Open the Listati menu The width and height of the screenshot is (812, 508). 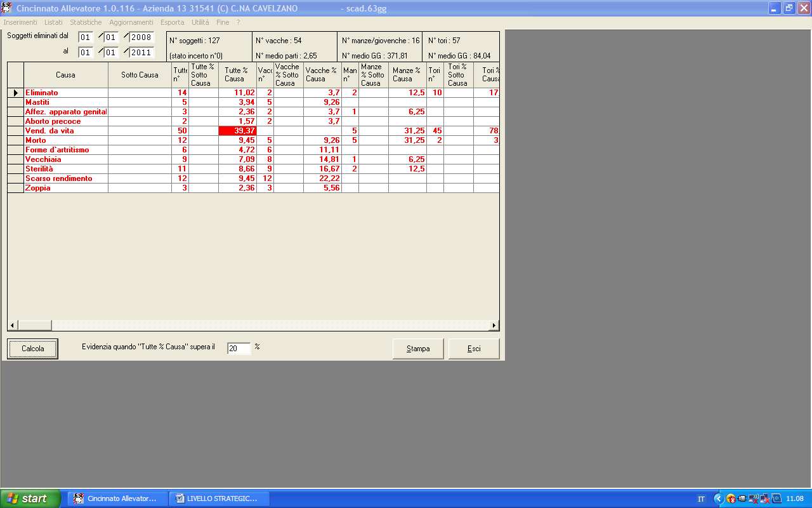point(53,22)
